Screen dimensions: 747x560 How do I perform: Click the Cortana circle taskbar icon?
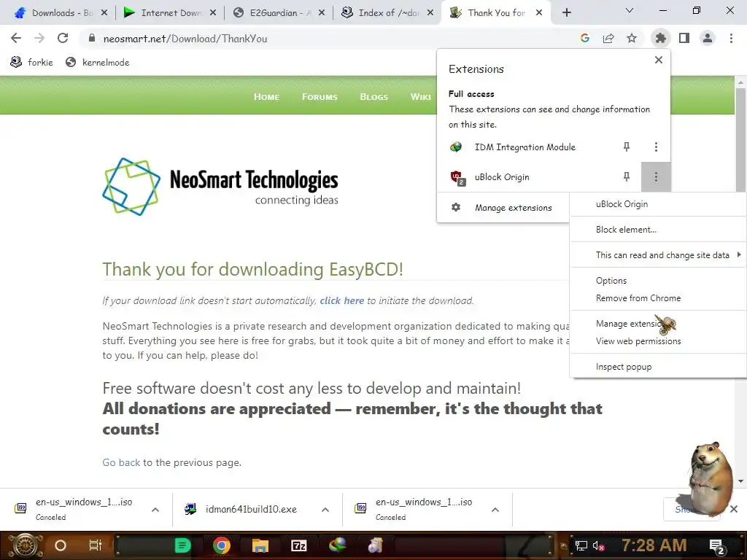(x=61, y=545)
